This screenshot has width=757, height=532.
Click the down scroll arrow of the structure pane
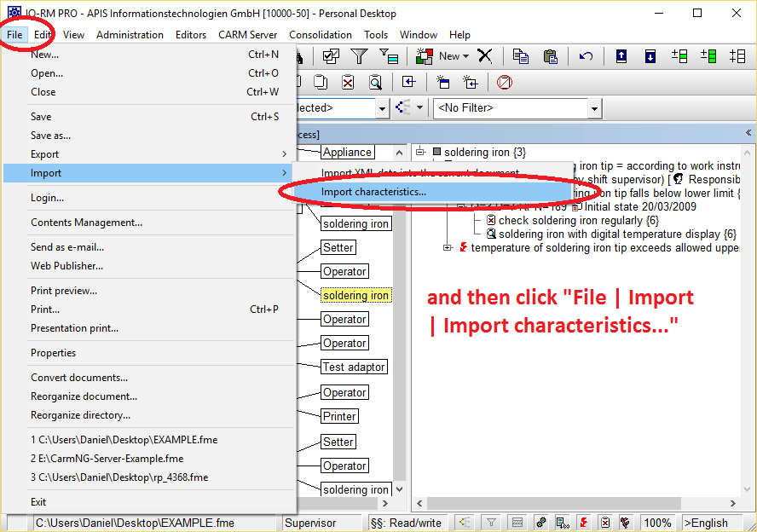pyautogui.click(x=399, y=489)
